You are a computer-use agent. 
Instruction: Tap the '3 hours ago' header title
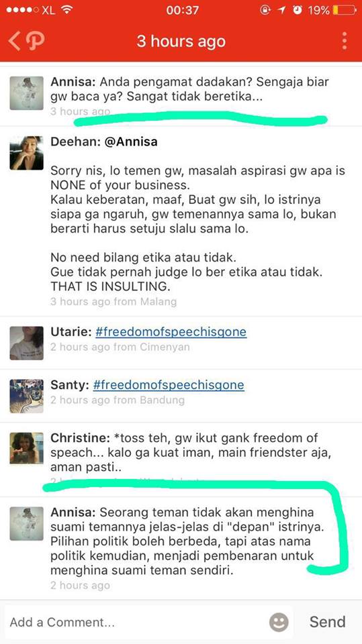[181, 42]
